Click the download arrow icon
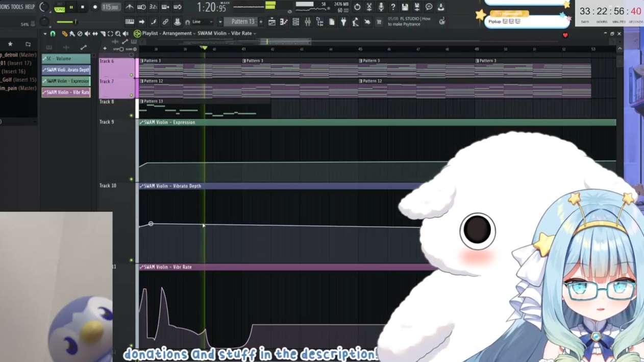The width and height of the screenshot is (644, 362). [x=441, y=7]
